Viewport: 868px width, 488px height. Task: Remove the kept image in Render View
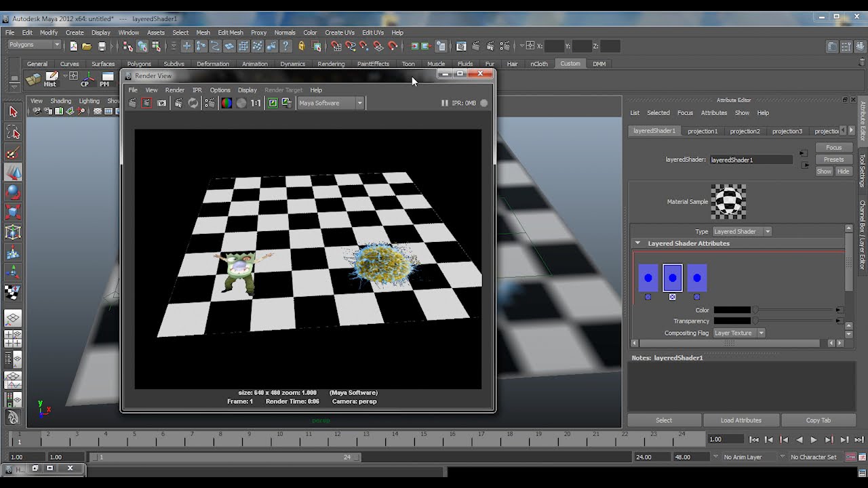tap(287, 103)
